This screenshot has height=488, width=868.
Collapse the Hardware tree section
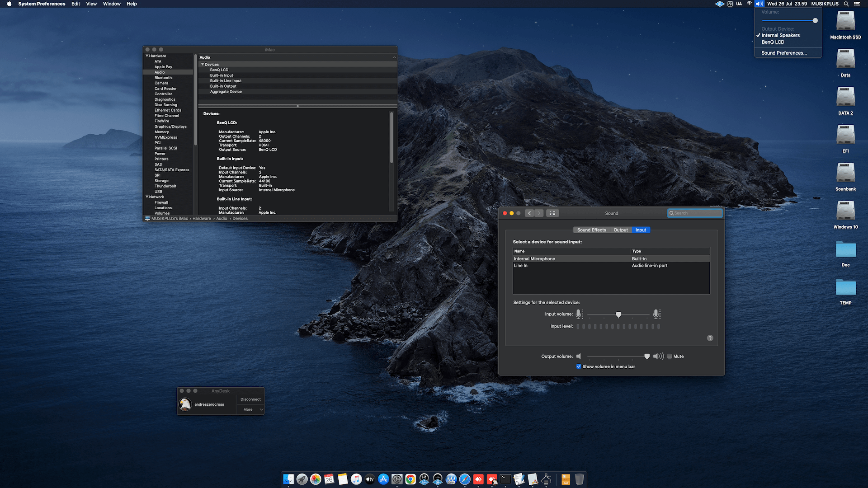point(147,56)
